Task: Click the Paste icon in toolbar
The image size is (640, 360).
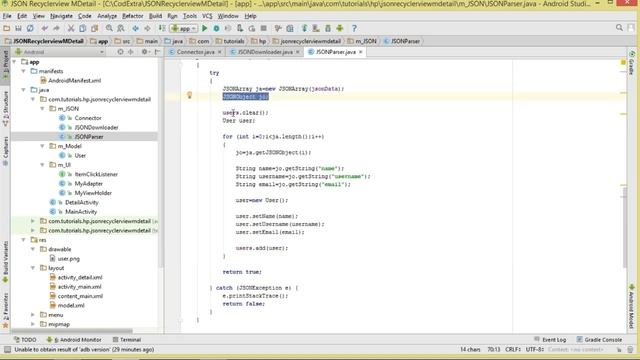Action: pos(95,28)
